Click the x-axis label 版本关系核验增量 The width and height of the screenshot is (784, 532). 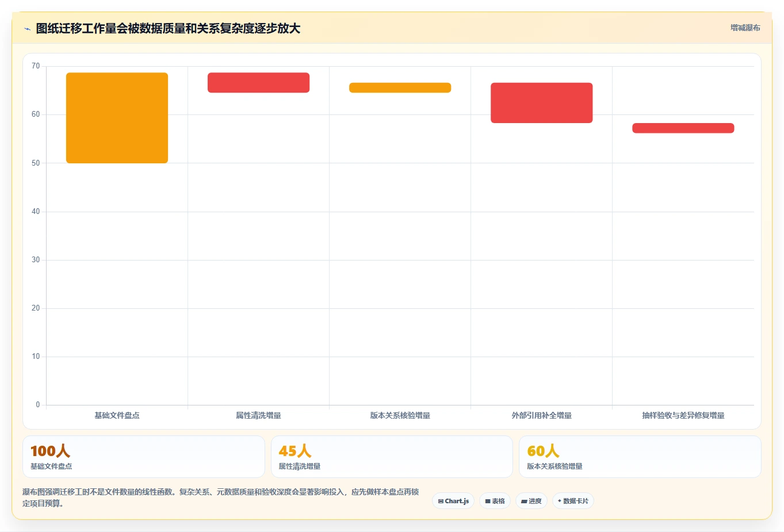tap(400, 415)
